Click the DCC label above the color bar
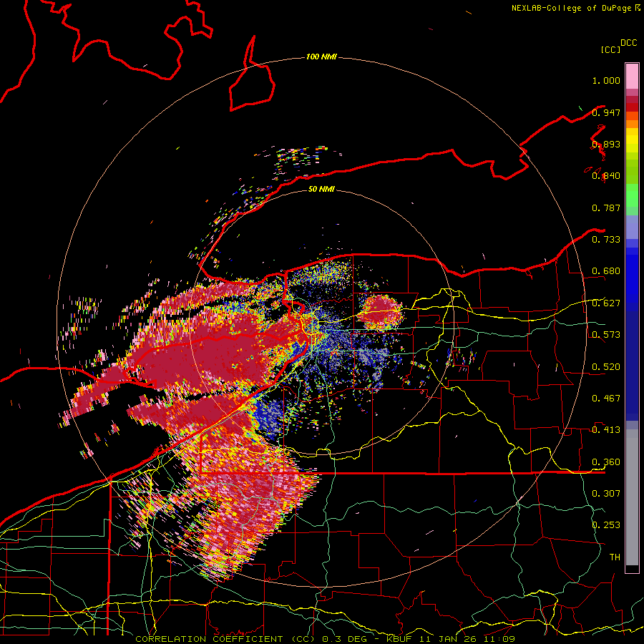This screenshot has width=644, height=644. 629,43
